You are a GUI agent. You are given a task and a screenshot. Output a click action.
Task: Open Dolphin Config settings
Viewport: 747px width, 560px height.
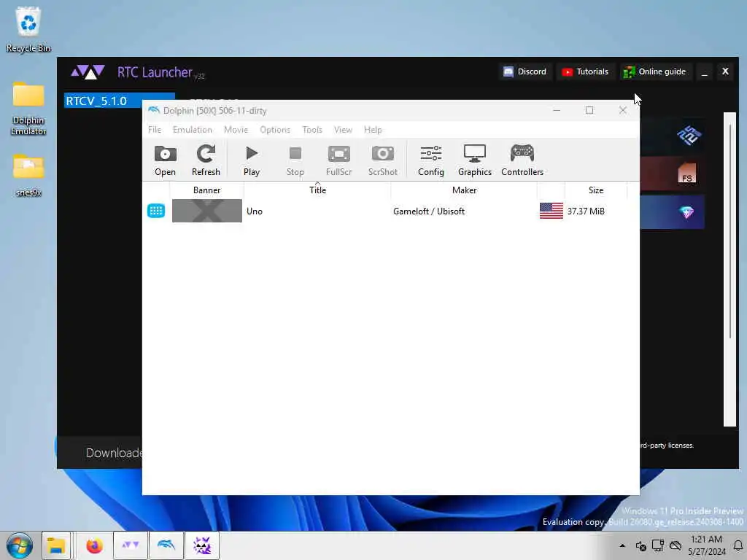[x=430, y=160]
